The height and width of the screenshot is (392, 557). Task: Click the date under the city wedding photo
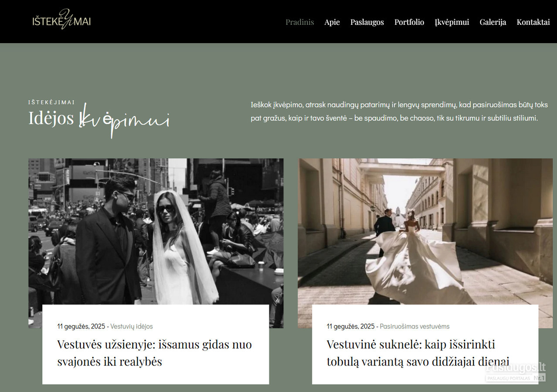pos(81,326)
